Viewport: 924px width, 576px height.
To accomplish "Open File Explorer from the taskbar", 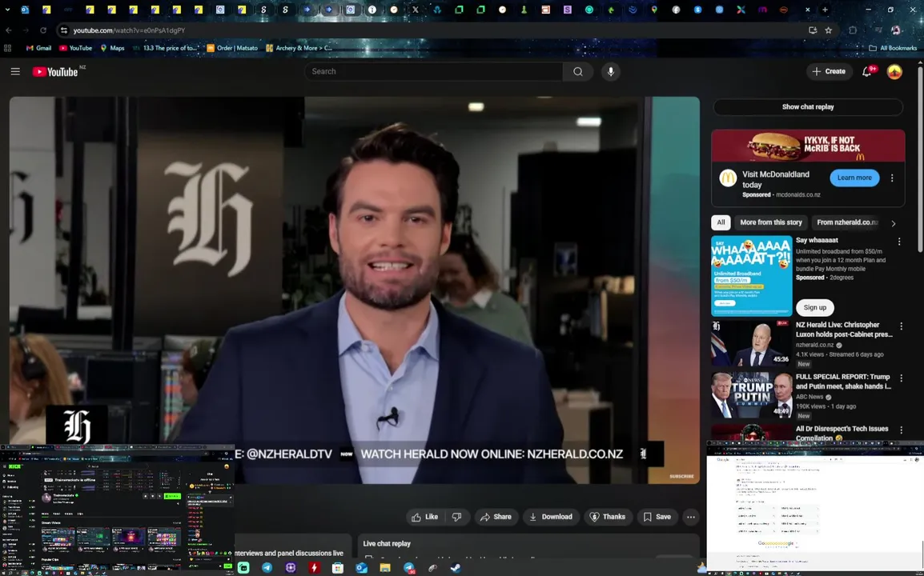I will tap(385, 568).
